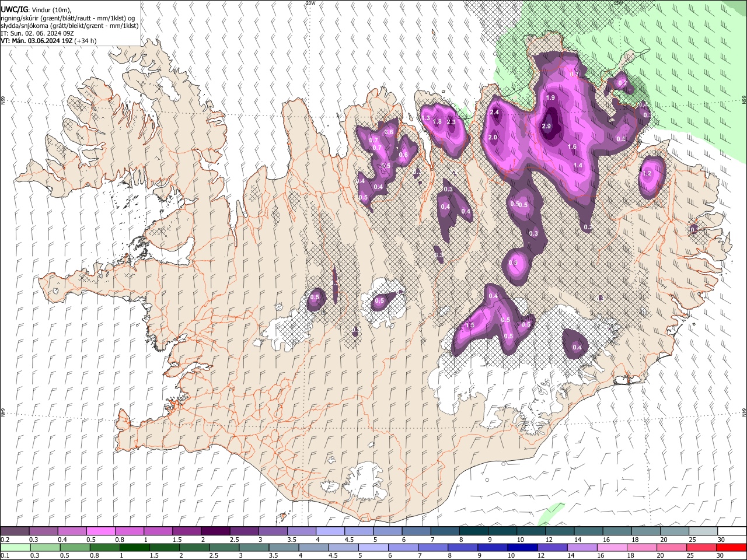747x560 pixels.
Task: Click the 2.9 peak snowfall value label
Action: (x=546, y=126)
